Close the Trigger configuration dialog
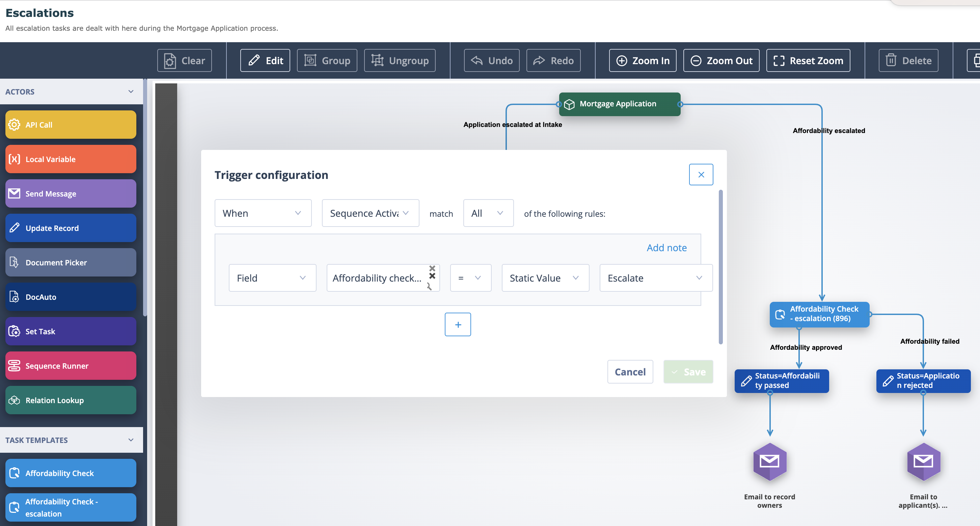980x526 pixels. [701, 175]
